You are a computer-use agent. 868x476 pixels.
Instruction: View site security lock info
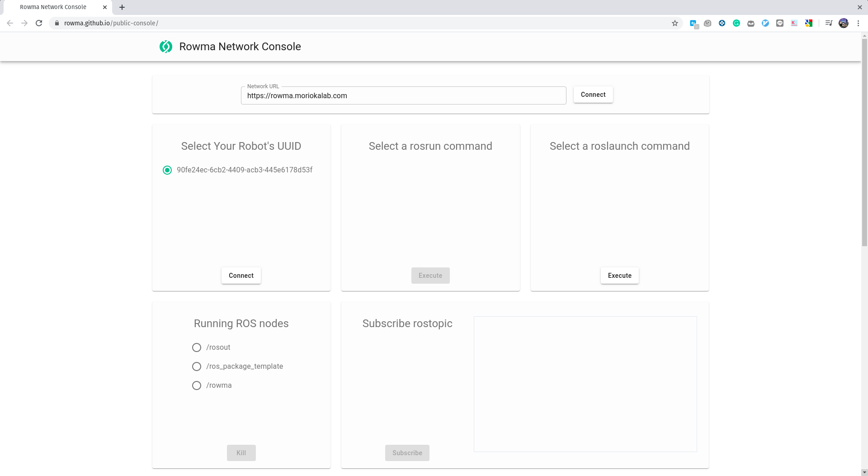click(x=57, y=23)
